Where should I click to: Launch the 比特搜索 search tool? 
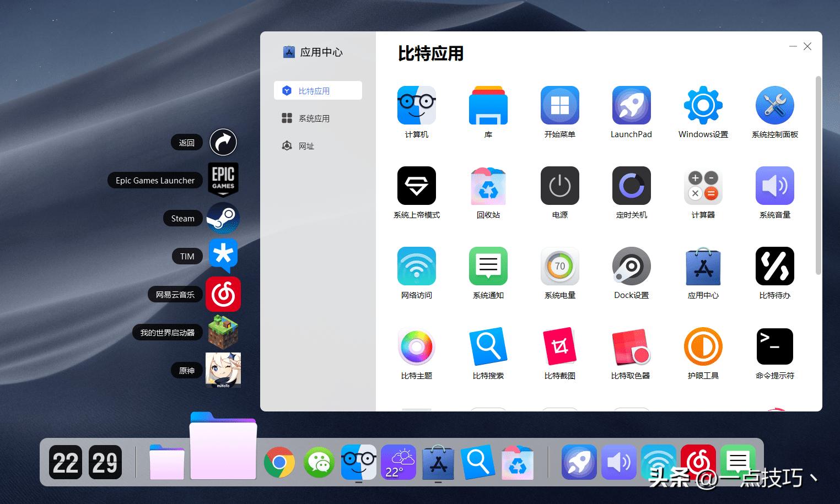[488, 346]
